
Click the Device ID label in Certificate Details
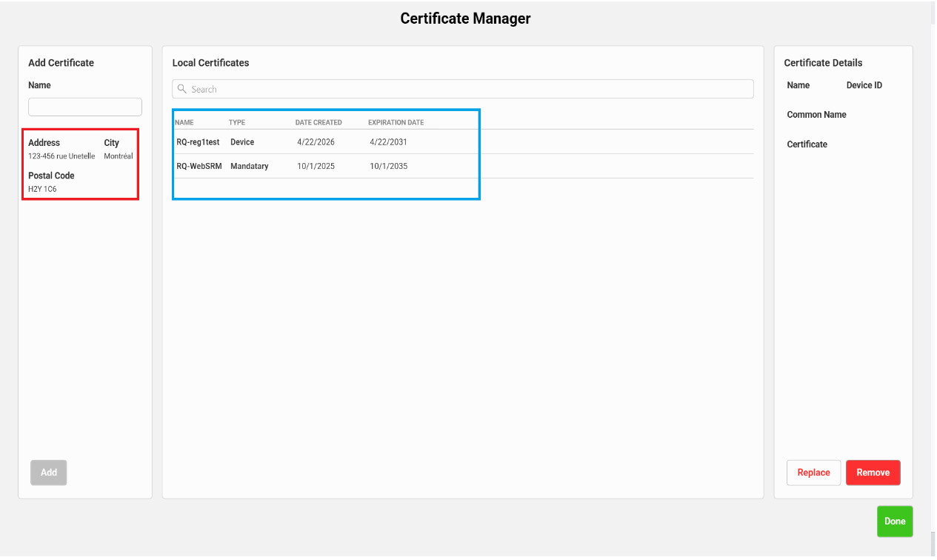tap(864, 85)
